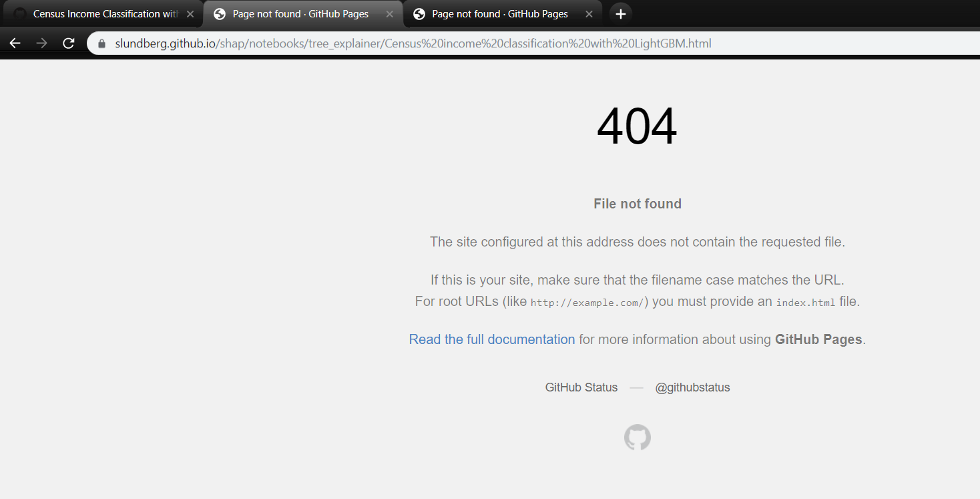Click the URL address bar
The image size is (980, 499).
pyautogui.click(x=534, y=43)
